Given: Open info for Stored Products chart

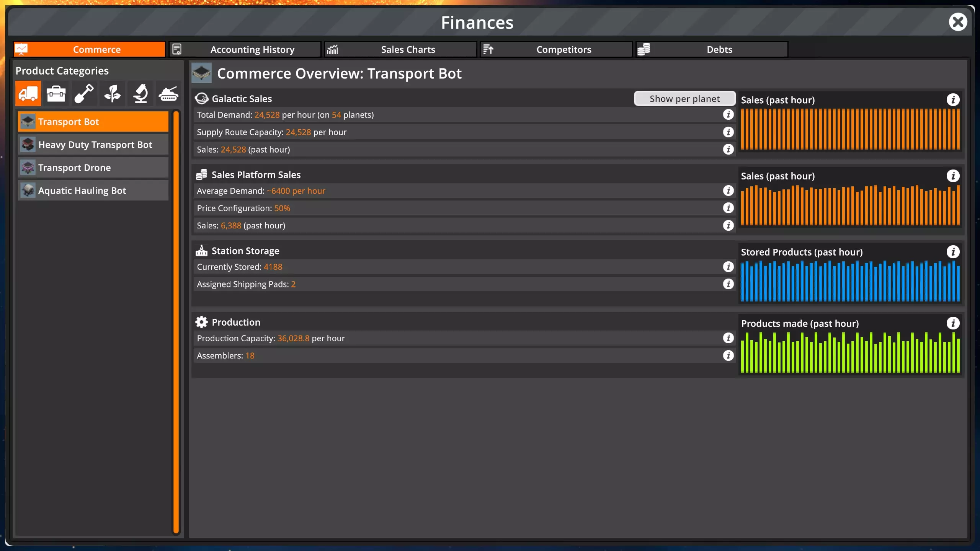Looking at the screenshot, I should 953,252.
